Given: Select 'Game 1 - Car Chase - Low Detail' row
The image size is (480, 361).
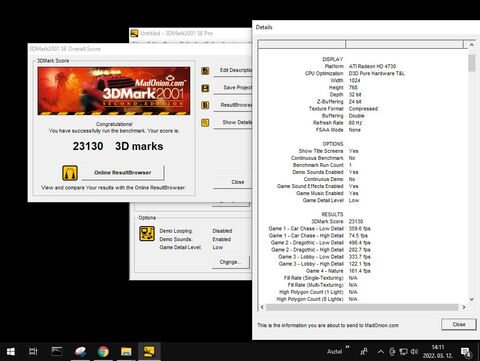Looking at the screenshot, I should pyautogui.click(x=319, y=228).
